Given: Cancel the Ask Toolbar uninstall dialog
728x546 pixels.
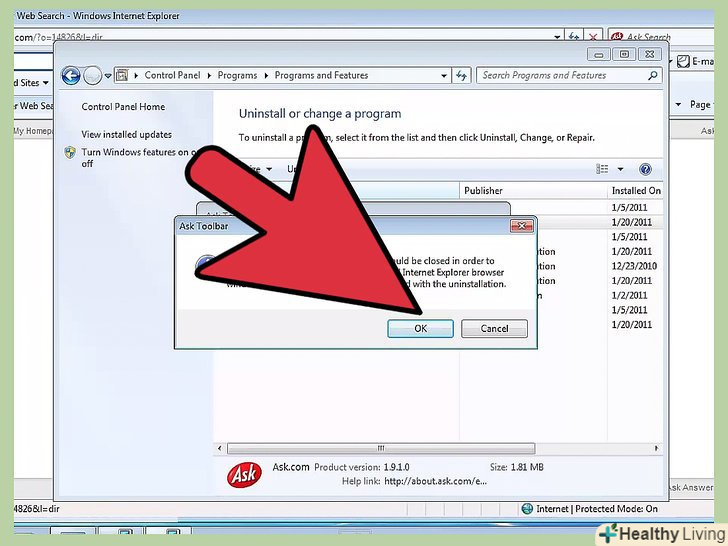Looking at the screenshot, I should point(494,329).
